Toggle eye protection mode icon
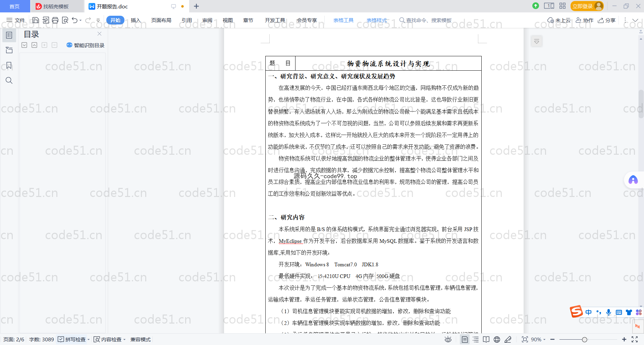 pos(448,339)
